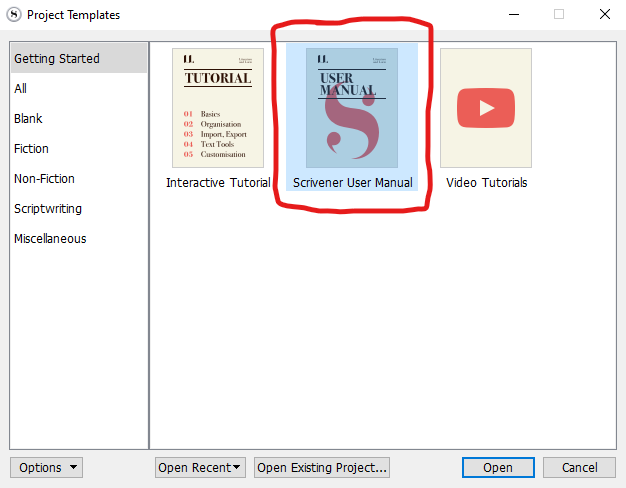The width and height of the screenshot is (626, 488).
Task: Choose the Non-Fiction category
Action: [79, 179]
